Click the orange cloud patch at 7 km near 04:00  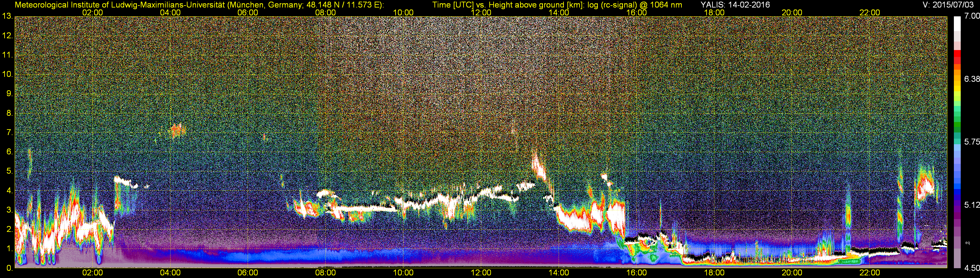pos(177,130)
